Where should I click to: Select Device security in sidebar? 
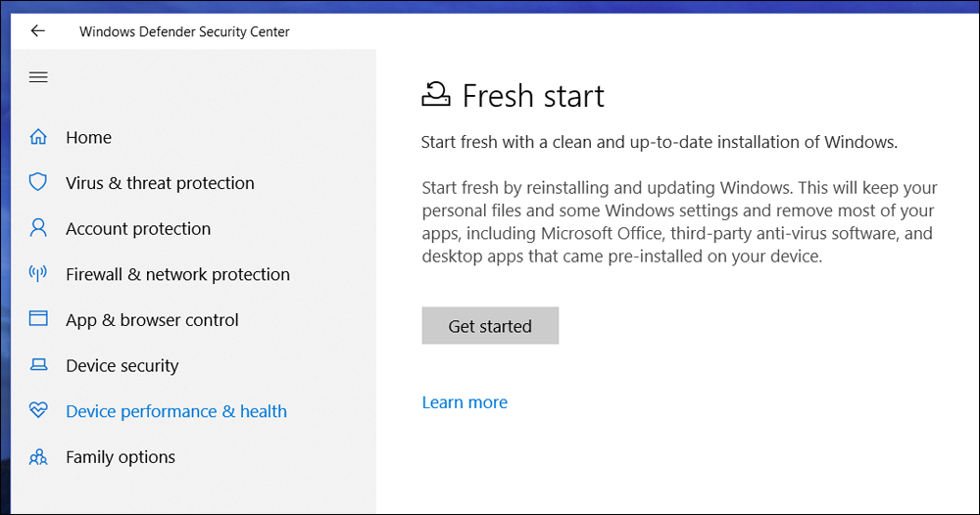pos(122,365)
